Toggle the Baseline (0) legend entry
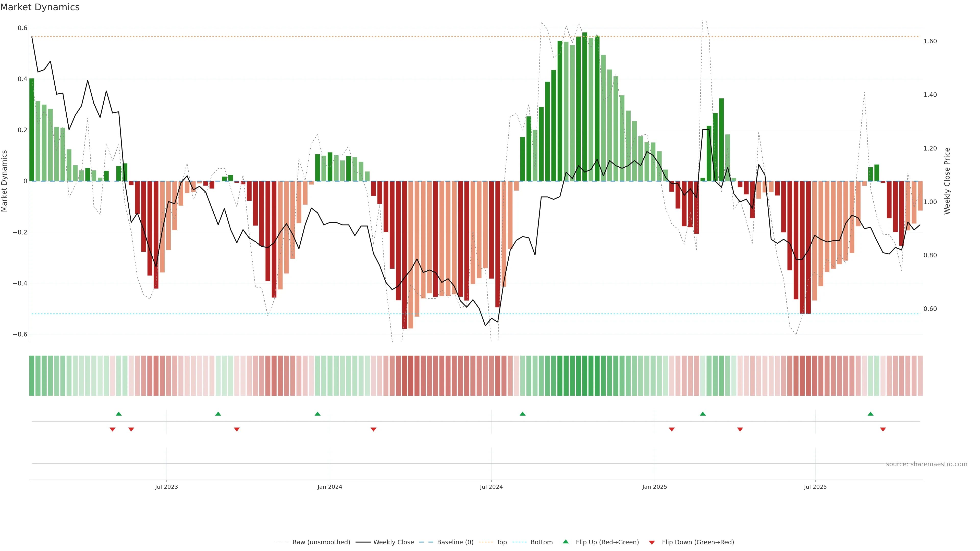980x551 pixels. click(x=455, y=542)
